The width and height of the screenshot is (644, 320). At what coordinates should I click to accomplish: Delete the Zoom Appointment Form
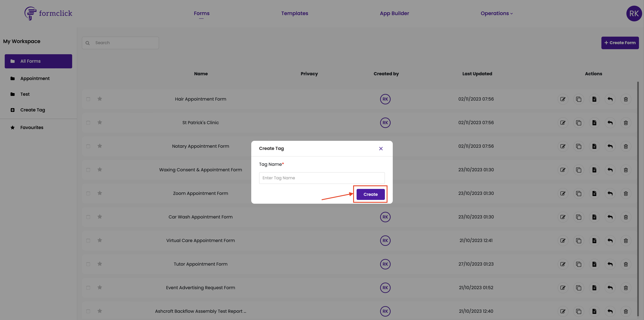point(626,193)
